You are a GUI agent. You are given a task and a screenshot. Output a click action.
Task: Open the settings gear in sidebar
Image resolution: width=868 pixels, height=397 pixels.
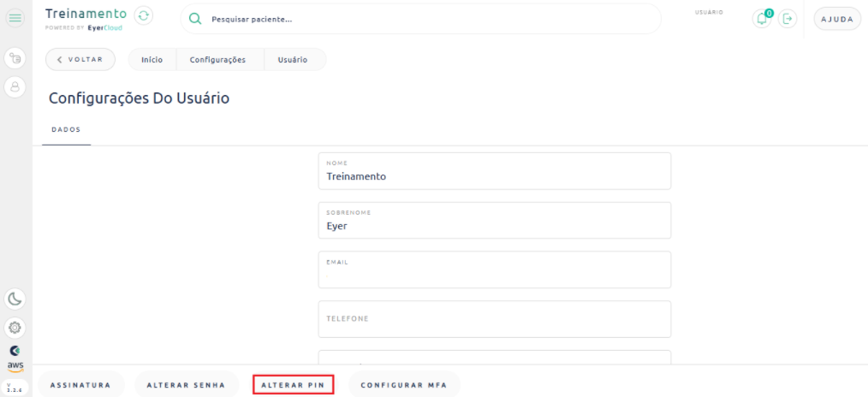click(x=15, y=327)
